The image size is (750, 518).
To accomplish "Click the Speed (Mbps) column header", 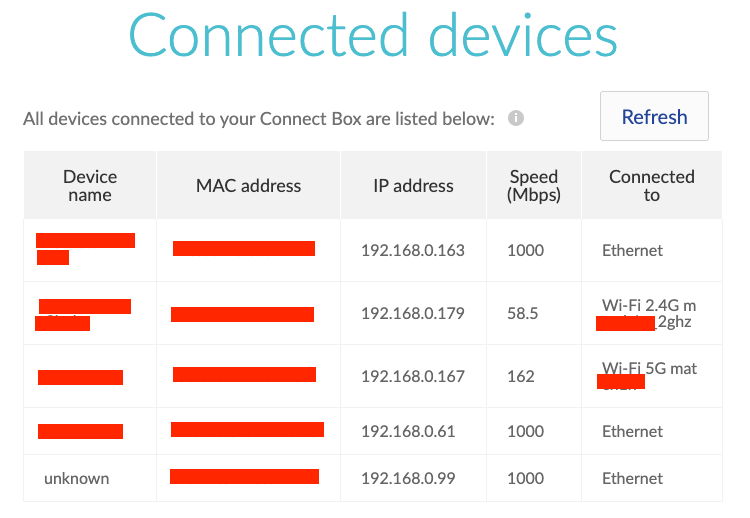I will tap(533, 186).
